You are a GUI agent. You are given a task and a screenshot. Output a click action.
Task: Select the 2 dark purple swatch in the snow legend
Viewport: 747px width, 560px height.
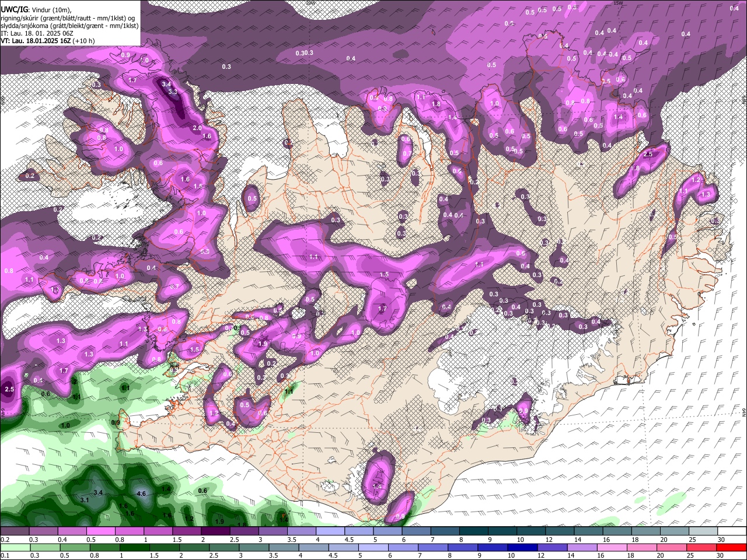pos(215,532)
